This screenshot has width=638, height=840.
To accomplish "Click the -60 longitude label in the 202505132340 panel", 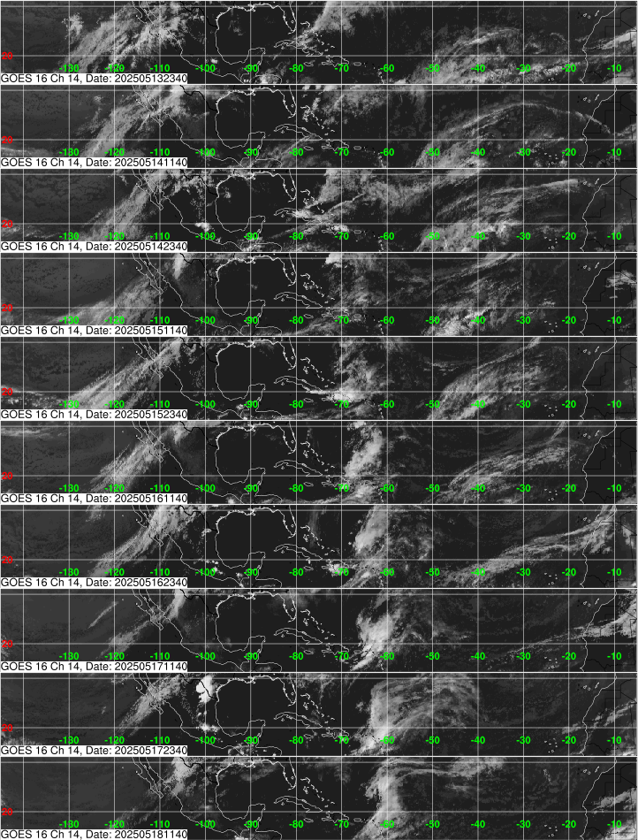I will [386, 69].
